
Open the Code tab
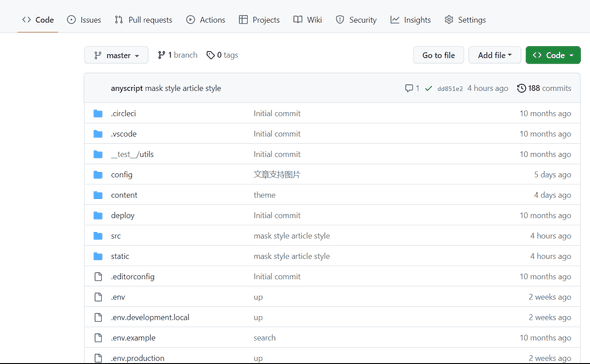pos(38,20)
